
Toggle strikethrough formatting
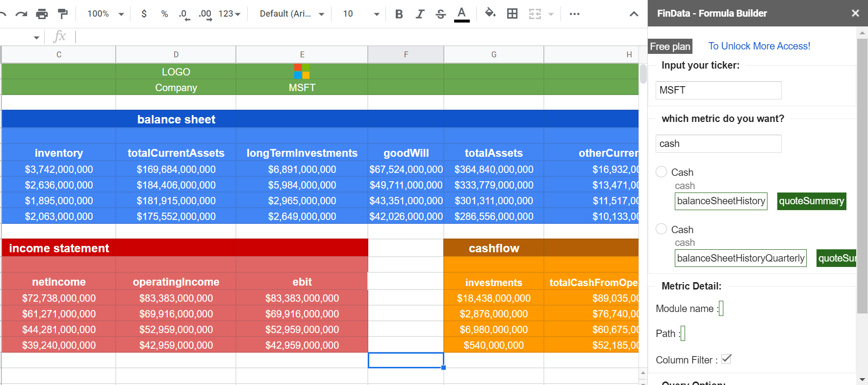(x=441, y=14)
